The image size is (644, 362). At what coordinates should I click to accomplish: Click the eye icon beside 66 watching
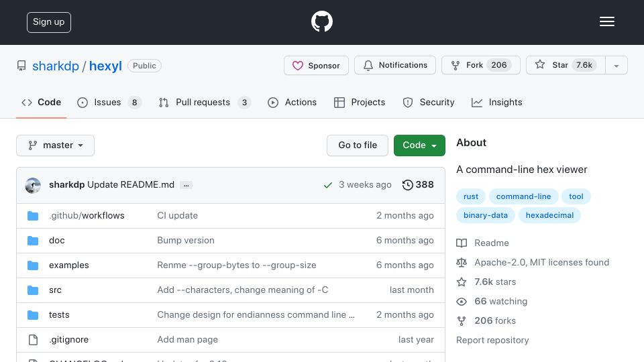tap(462, 302)
